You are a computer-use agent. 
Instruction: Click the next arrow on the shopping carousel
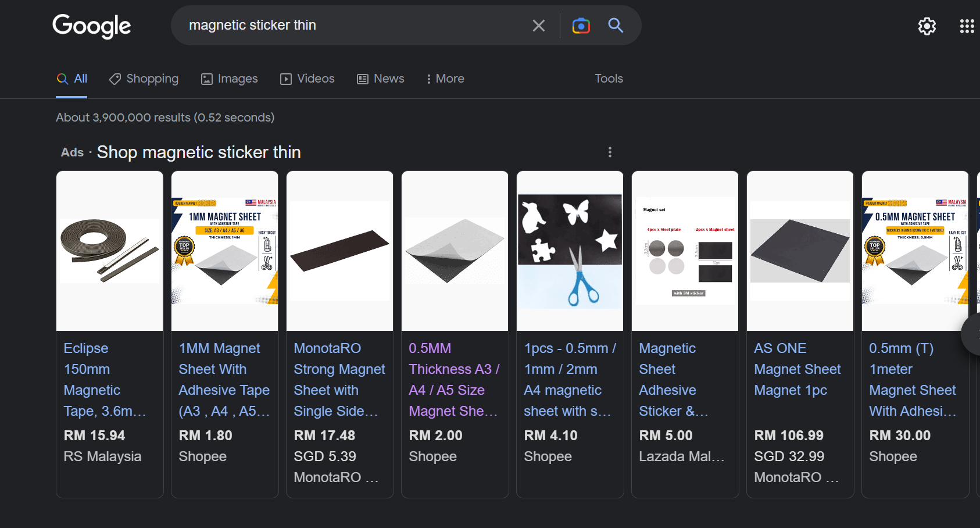[971, 334]
